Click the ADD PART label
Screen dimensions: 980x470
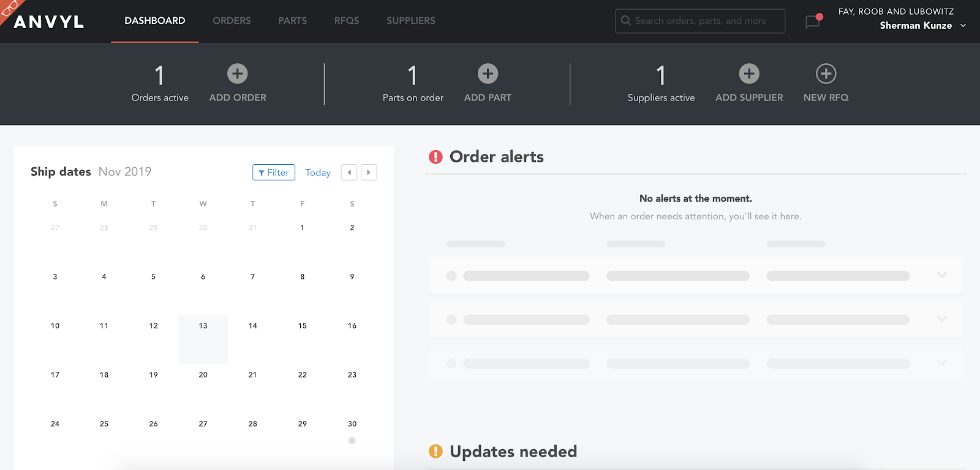point(488,97)
